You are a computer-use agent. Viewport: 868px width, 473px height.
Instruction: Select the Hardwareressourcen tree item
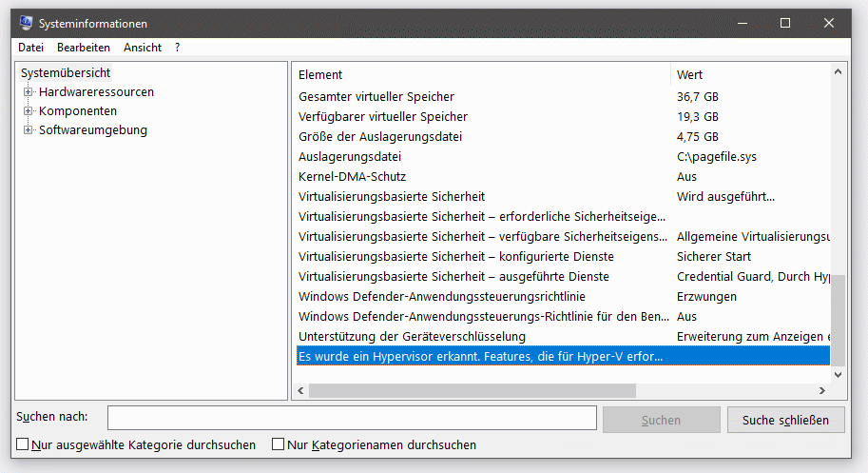pyautogui.click(x=96, y=92)
